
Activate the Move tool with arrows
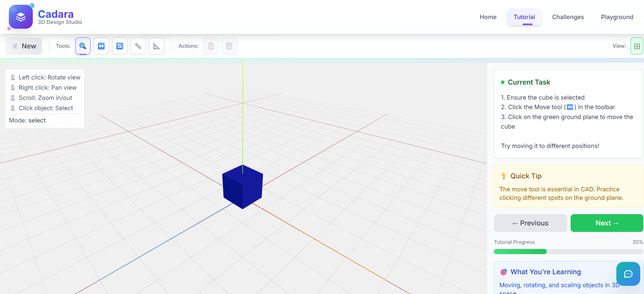coord(101,46)
